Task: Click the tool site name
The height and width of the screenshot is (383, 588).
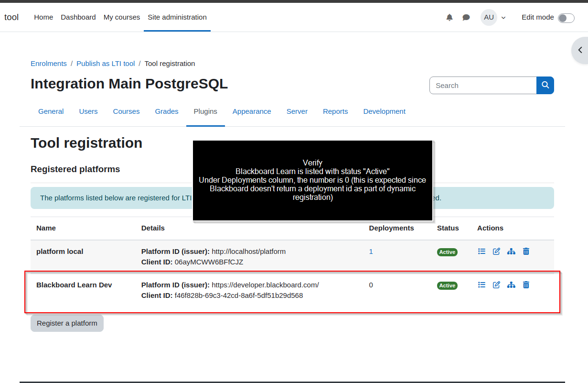Action: point(11,17)
